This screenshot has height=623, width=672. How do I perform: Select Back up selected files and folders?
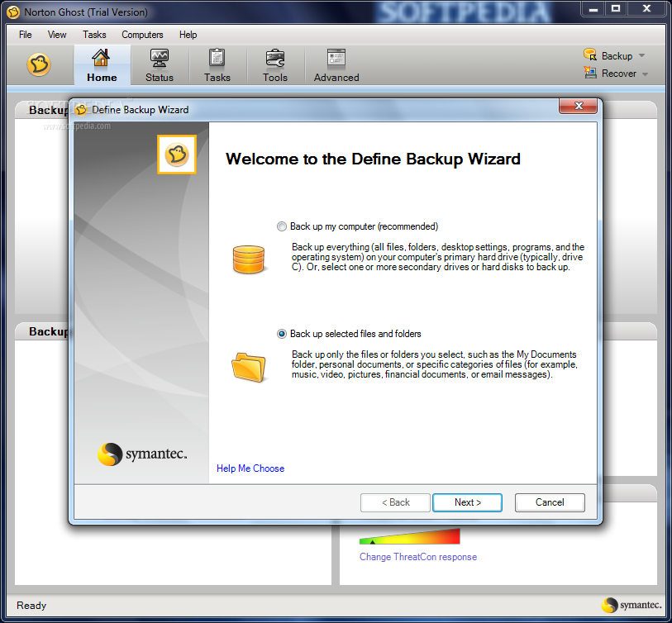click(282, 334)
